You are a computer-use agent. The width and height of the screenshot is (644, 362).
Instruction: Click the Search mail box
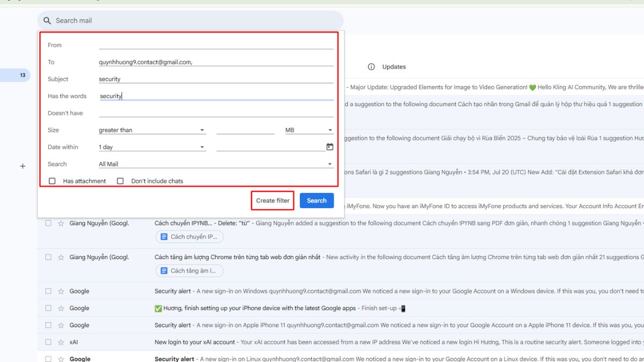[191, 20]
